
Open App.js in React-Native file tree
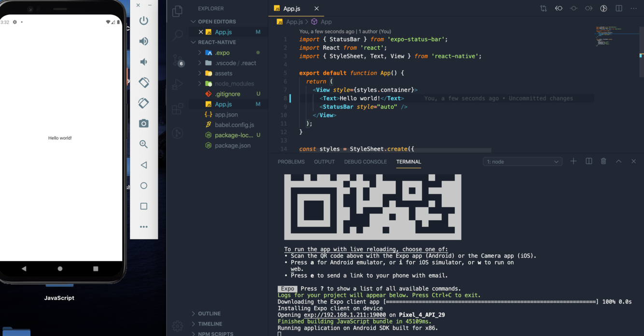pyautogui.click(x=224, y=104)
